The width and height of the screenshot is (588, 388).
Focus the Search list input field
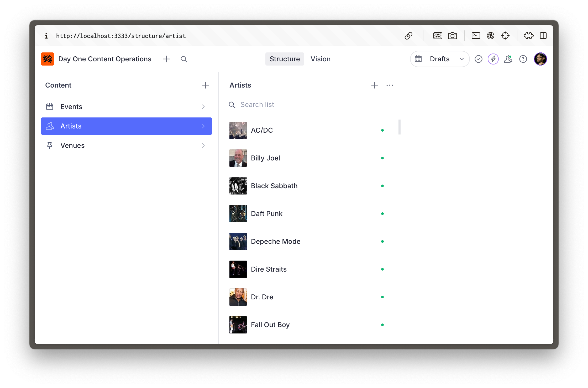311,105
